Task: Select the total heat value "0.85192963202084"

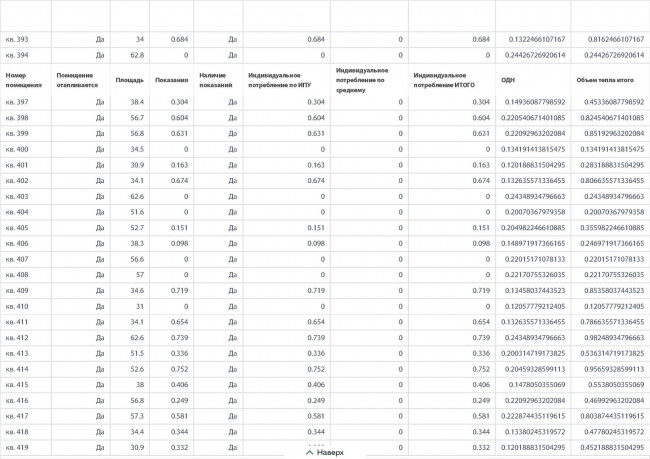Action: (614, 134)
